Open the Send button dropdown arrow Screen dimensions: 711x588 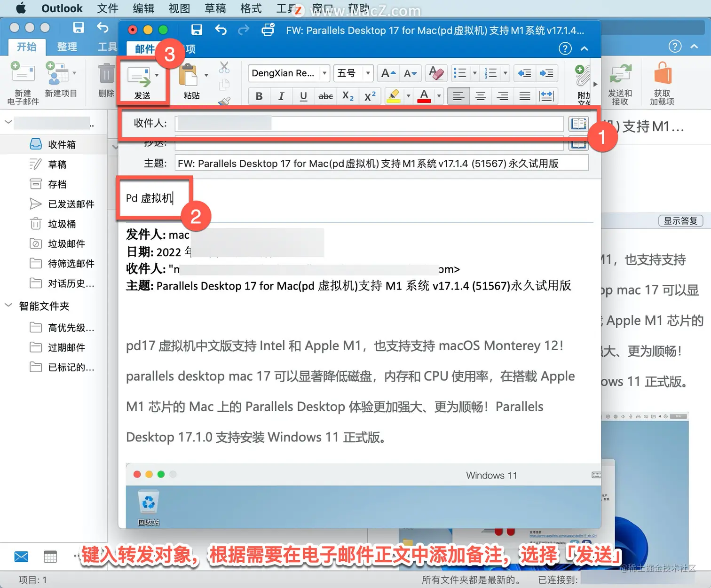157,75
